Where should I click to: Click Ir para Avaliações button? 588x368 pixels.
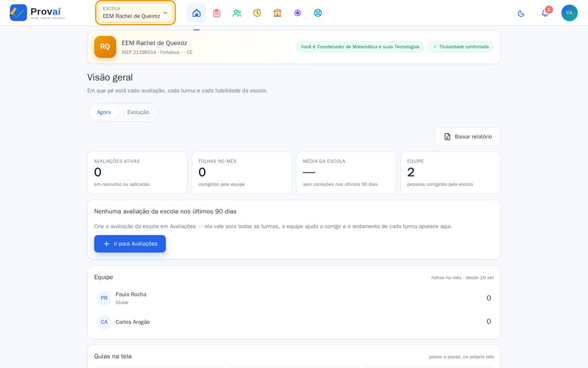(x=130, y=244)
